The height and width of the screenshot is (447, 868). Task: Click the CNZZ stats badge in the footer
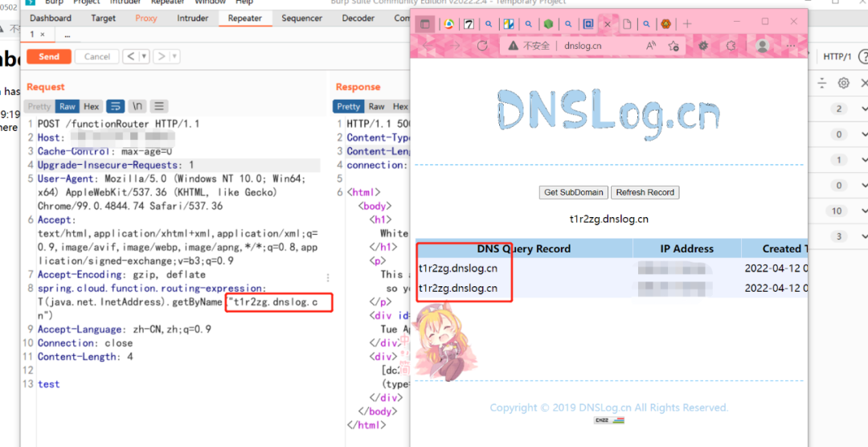609,420
